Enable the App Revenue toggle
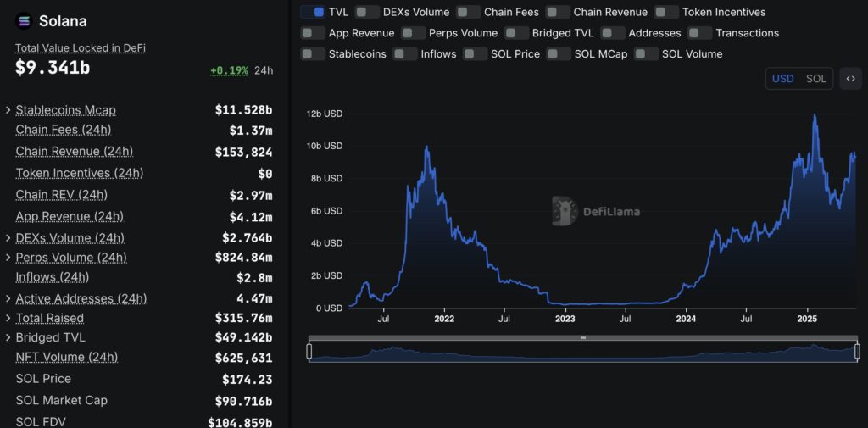 pyautogui.click(x=312, y=33)
